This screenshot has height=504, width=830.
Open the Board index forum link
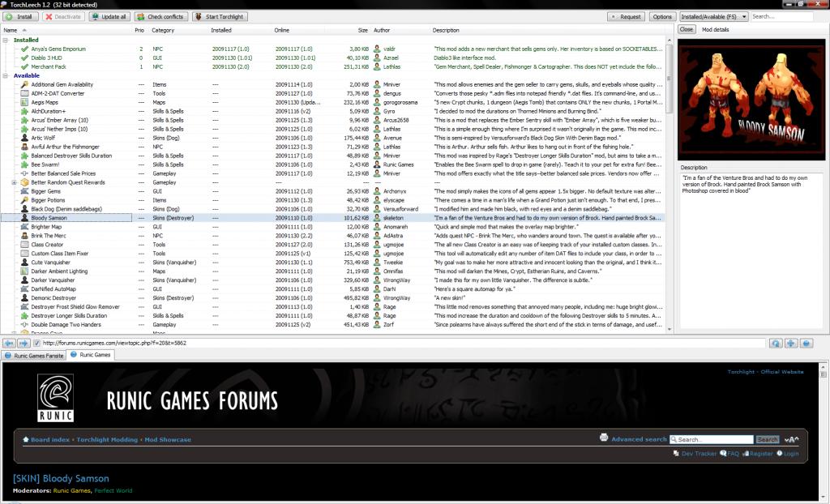pos(49,440)
